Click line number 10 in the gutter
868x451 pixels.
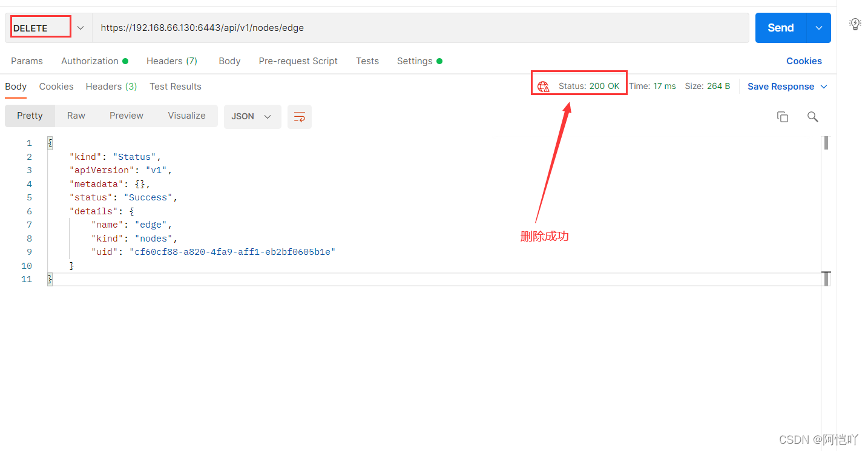tap(27, 266)
